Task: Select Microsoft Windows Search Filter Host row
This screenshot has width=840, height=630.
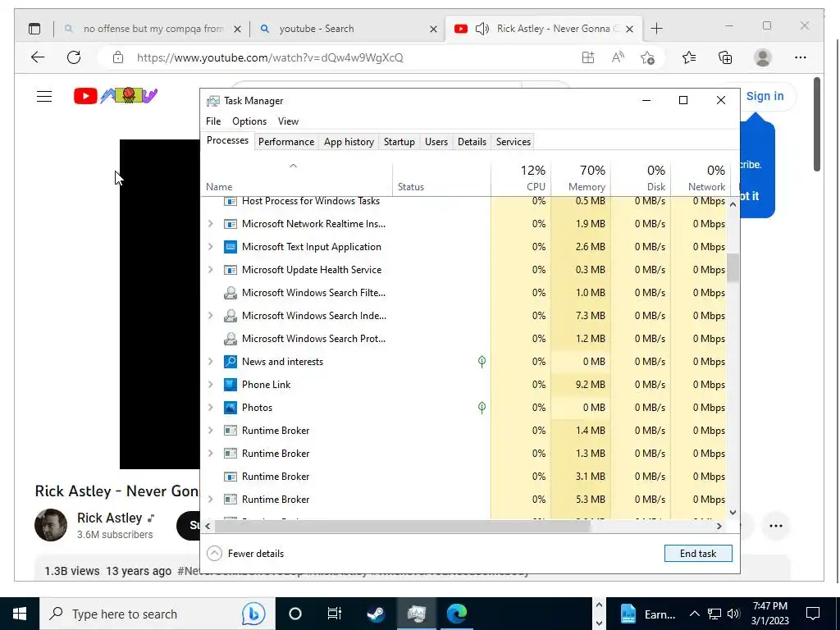Action: (464, 293)
